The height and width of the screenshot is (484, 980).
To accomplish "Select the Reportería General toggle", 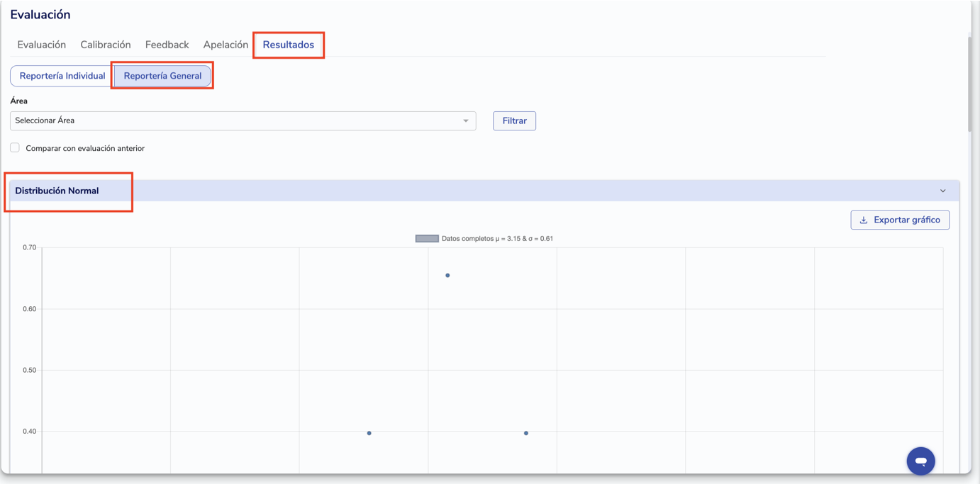I will [x=162, y=76].
